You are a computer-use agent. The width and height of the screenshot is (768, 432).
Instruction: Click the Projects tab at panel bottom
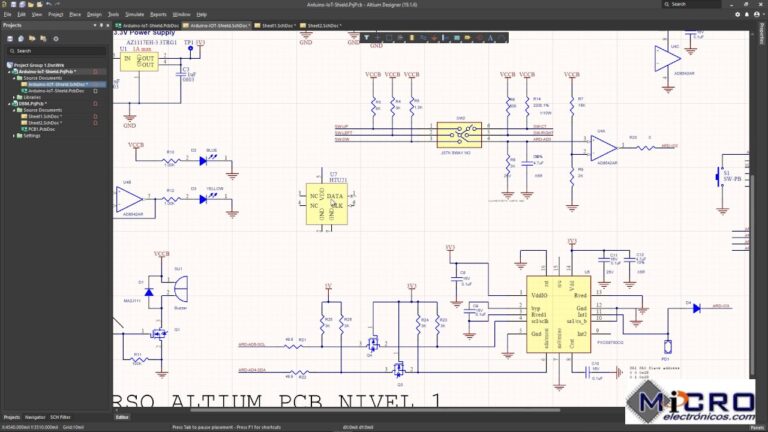pos(12,417)
